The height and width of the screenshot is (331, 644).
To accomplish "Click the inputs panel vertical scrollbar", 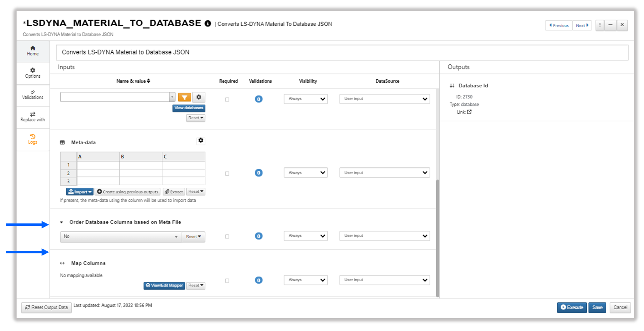I will 437,238.
